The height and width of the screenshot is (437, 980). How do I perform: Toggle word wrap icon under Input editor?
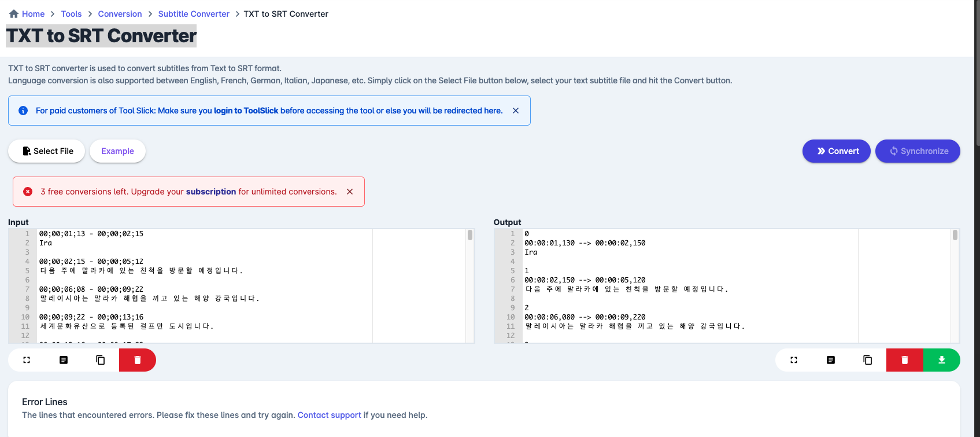[64, 360]
